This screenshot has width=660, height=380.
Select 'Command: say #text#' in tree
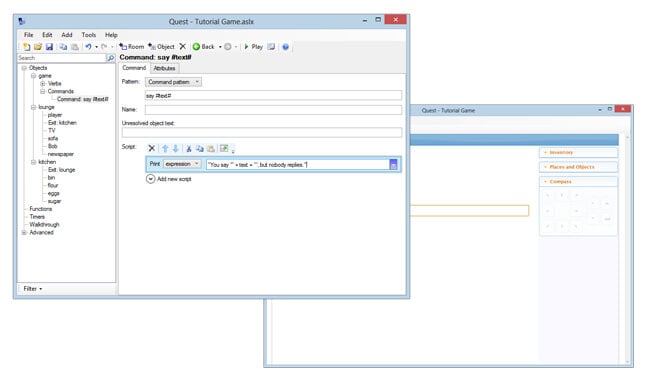82,99
